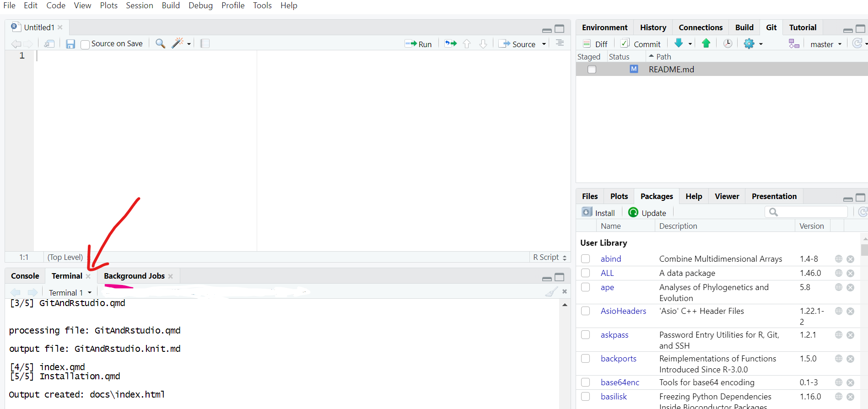Check the abind package checkbox
Screen dimensions: 868x409
tap(585, 259)
